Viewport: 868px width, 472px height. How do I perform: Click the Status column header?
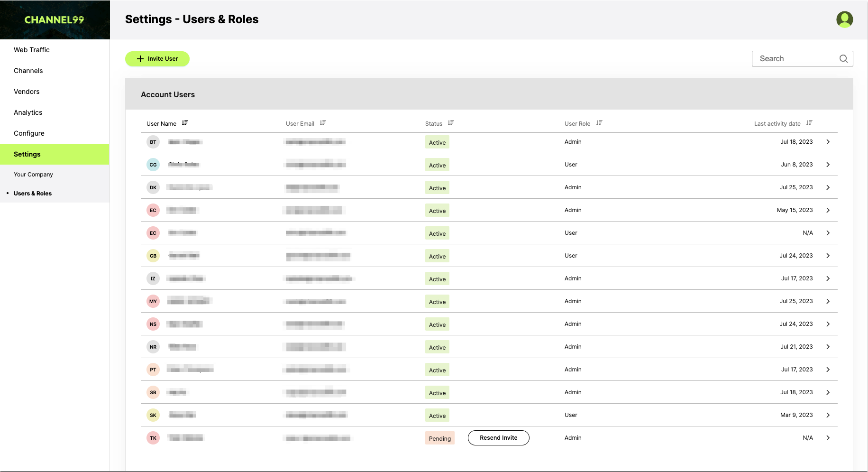coord(434,124)
